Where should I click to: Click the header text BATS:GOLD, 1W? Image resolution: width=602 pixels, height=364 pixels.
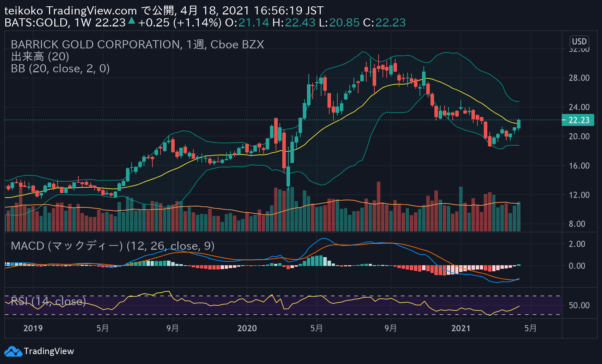48,23
